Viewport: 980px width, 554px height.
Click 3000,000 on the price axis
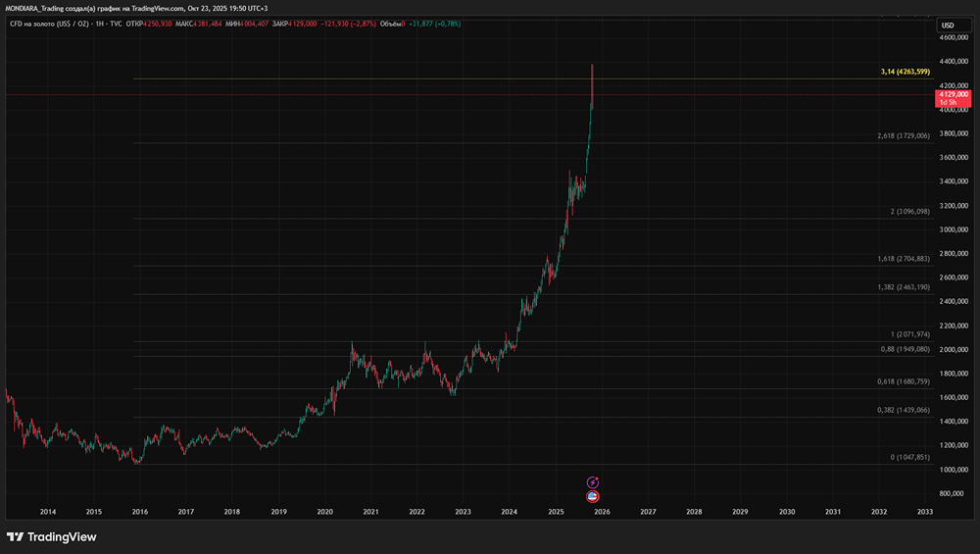point(954,229)
